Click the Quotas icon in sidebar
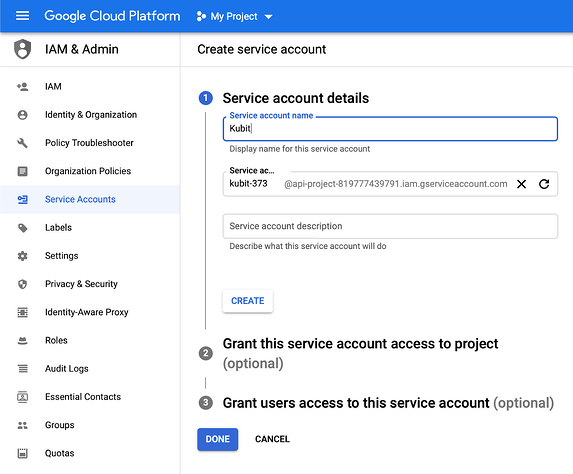573x474 pixels. pos(22,453)
